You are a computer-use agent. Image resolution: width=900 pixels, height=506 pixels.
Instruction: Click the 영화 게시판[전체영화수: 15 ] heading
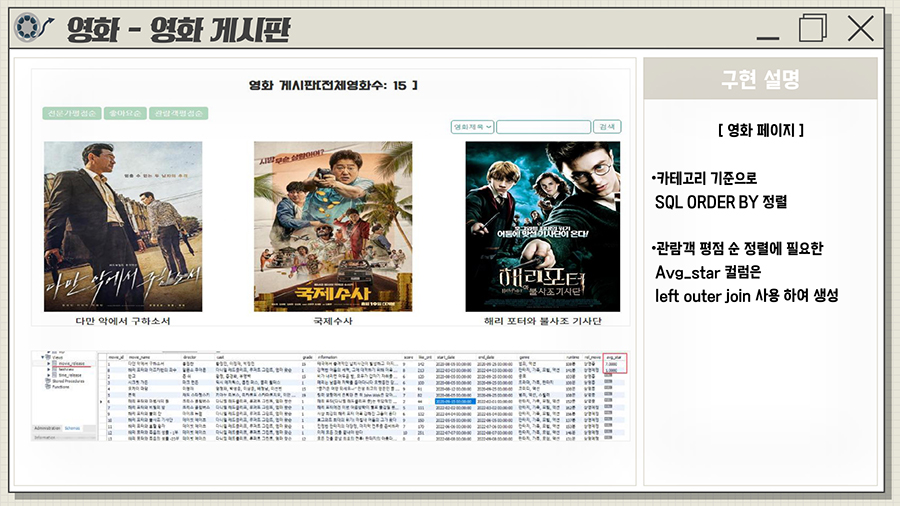coord(333,85)
